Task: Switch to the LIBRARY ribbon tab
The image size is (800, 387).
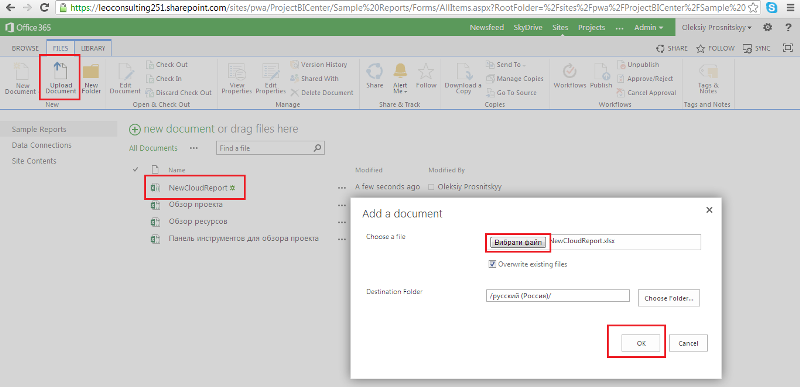Action: click(x=93, y=48)
